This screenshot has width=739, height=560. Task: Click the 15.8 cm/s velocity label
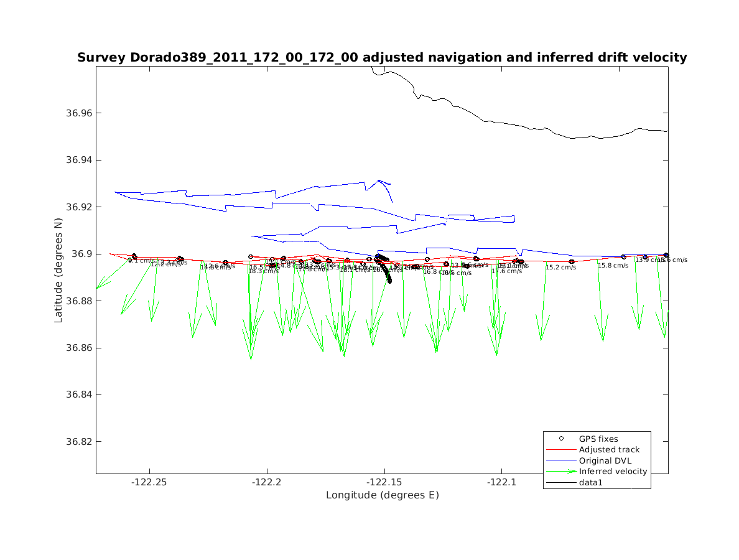(x=613, y=266)
